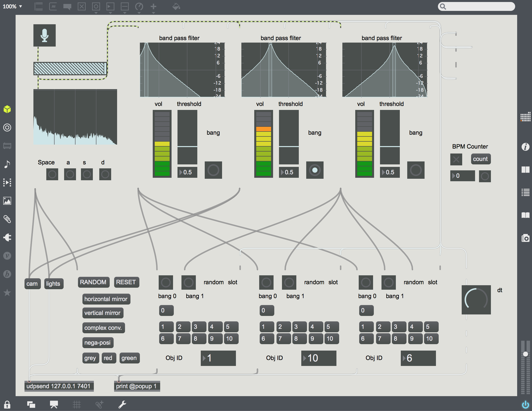Viewport: 532px width, 411px height.
Task: Expand the add-object plus toolbar dropdown
Action: [153, 13]
